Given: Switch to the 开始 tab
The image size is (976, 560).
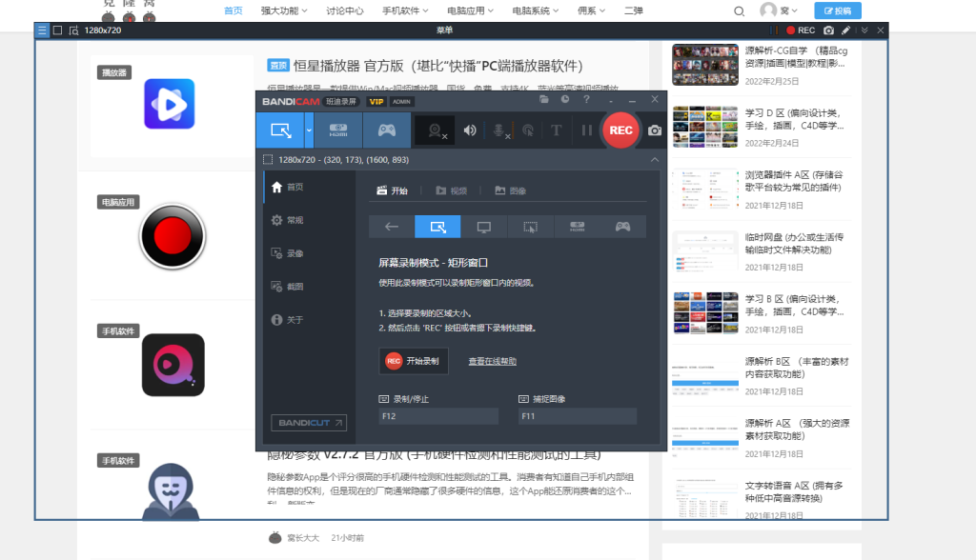Looking at the screenshot, I should (392, 190).
